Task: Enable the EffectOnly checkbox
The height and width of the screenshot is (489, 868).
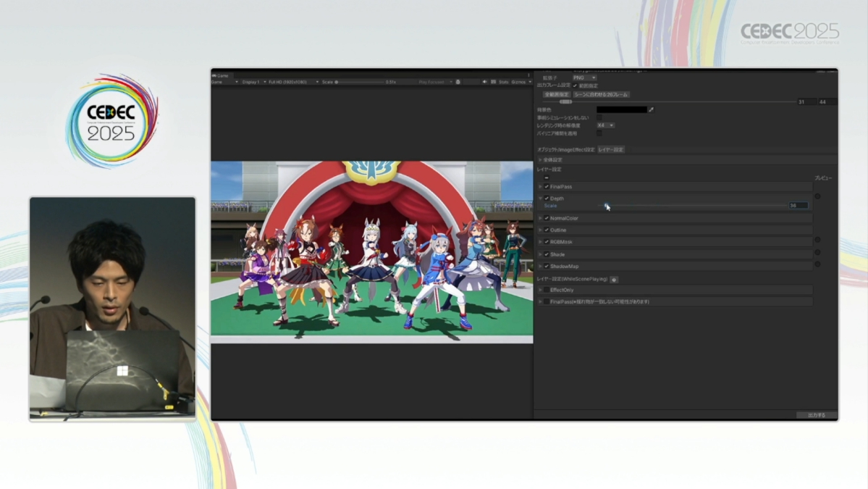Action: click(x=547, y=291)
